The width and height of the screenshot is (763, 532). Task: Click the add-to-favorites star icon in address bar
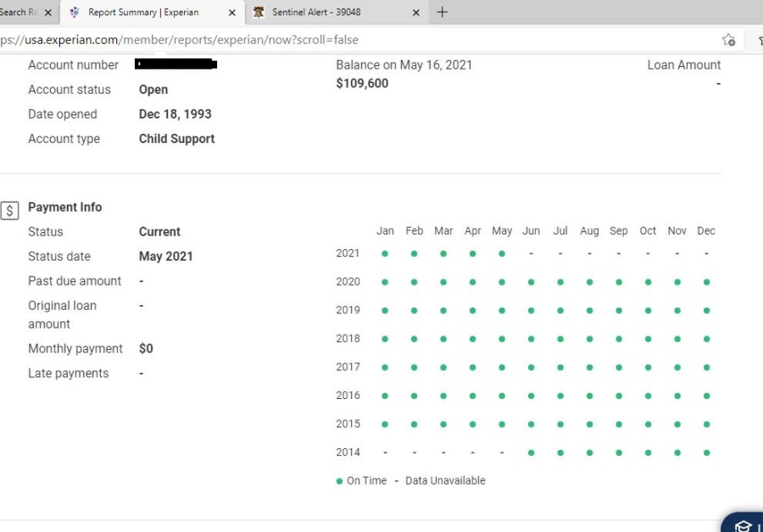coord(728,40)
